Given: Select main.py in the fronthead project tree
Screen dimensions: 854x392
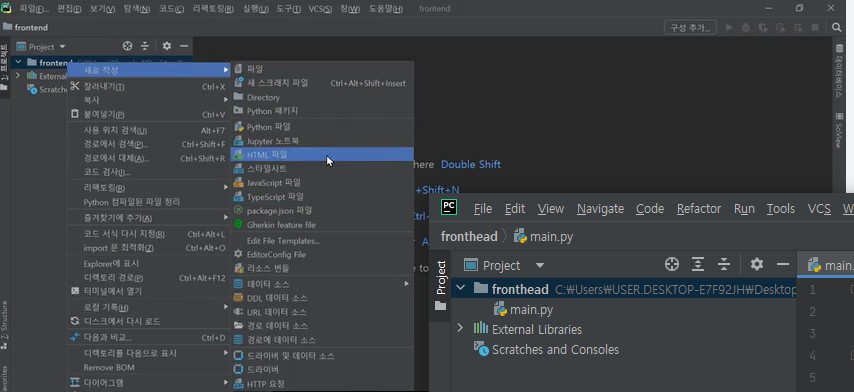Looking at the screenshot, I should pyautogui.click(x=523, y=310).
